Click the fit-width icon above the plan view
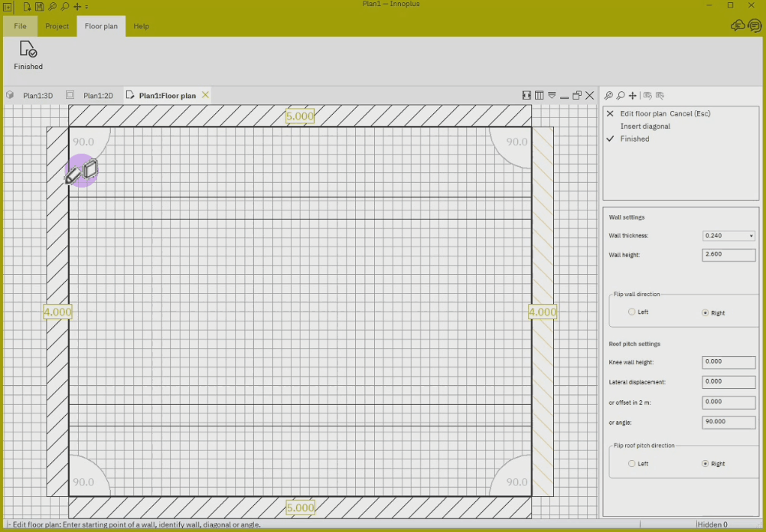The width and height of the screenshot is (766, 532). coord(526,95)
